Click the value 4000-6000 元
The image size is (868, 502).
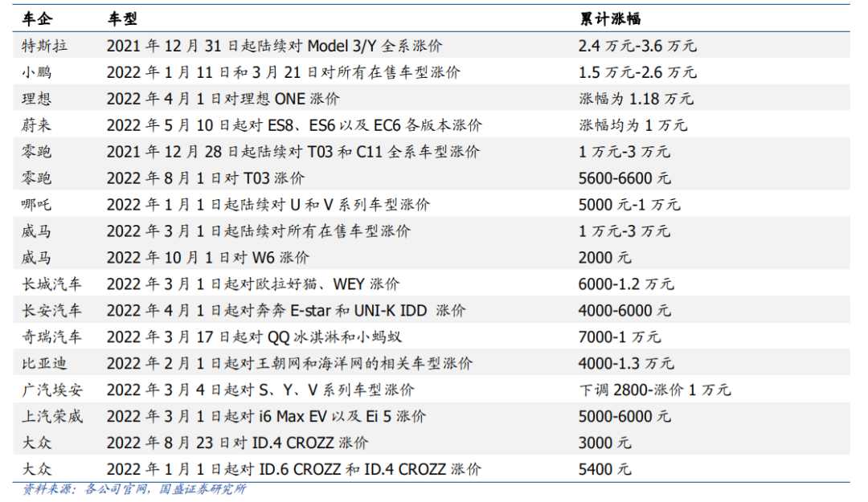[x=624, y=311]
